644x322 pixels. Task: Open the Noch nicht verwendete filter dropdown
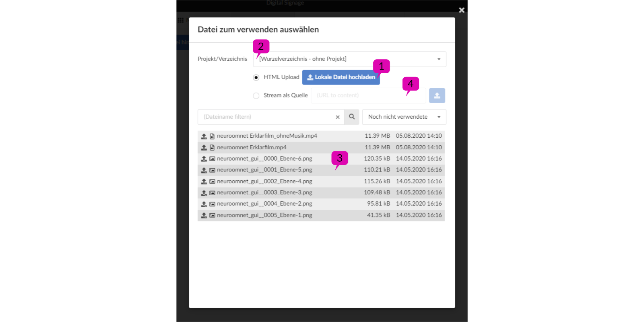tap(404, 117)
